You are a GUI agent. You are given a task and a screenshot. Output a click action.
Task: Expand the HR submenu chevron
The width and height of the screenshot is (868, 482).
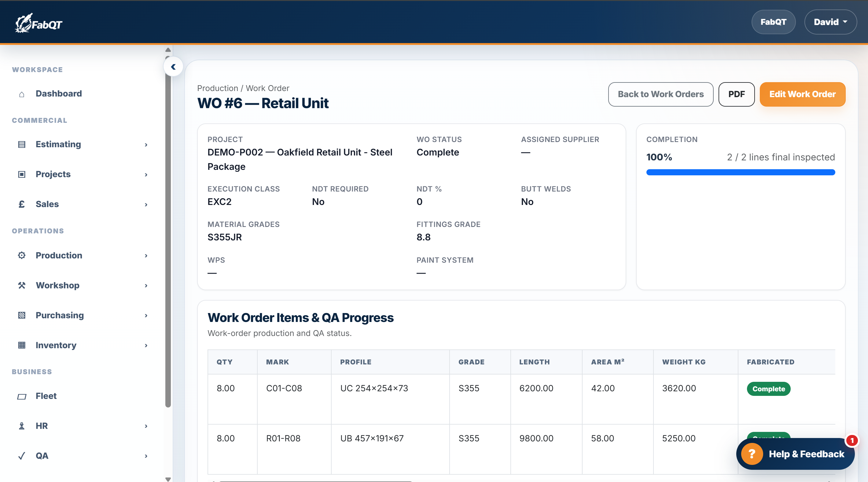146,426
